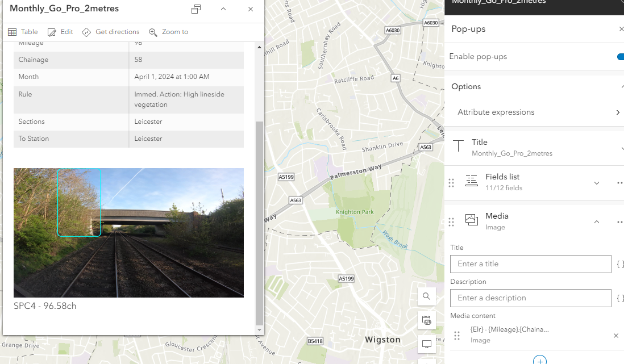The height and width of the screenshot is (364, 624).
Task: Click the Enter a description field
Action: 530,298
